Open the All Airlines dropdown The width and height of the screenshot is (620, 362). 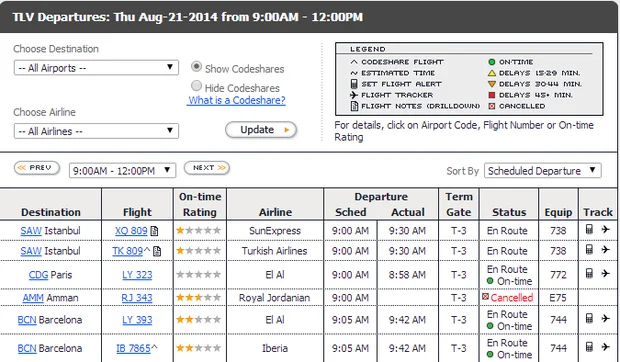click(x=96, y=131)
